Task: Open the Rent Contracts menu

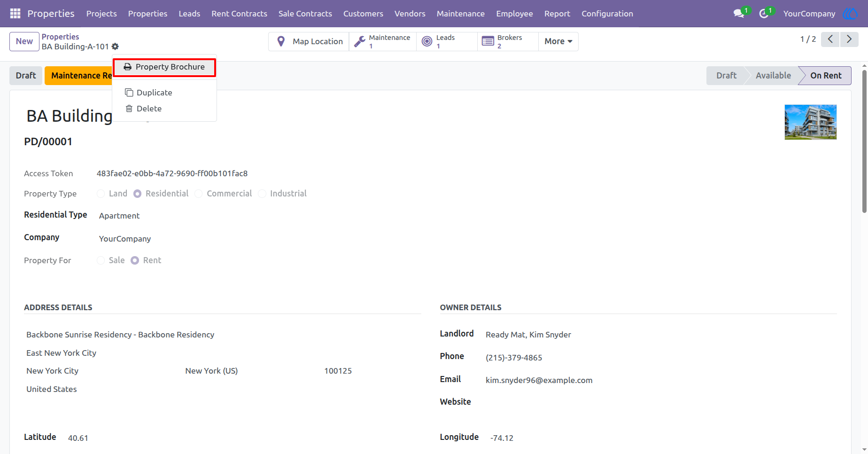Action: tap(239, 14)
